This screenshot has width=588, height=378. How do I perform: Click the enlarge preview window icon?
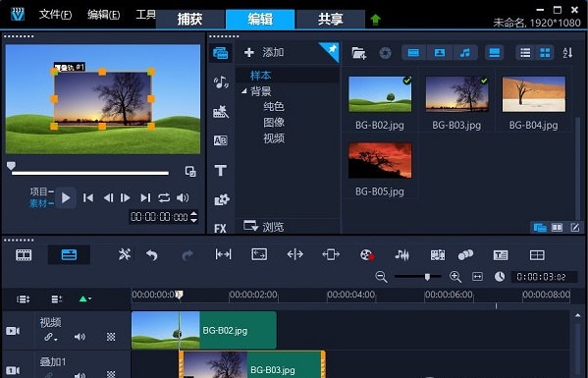point(190,172)
